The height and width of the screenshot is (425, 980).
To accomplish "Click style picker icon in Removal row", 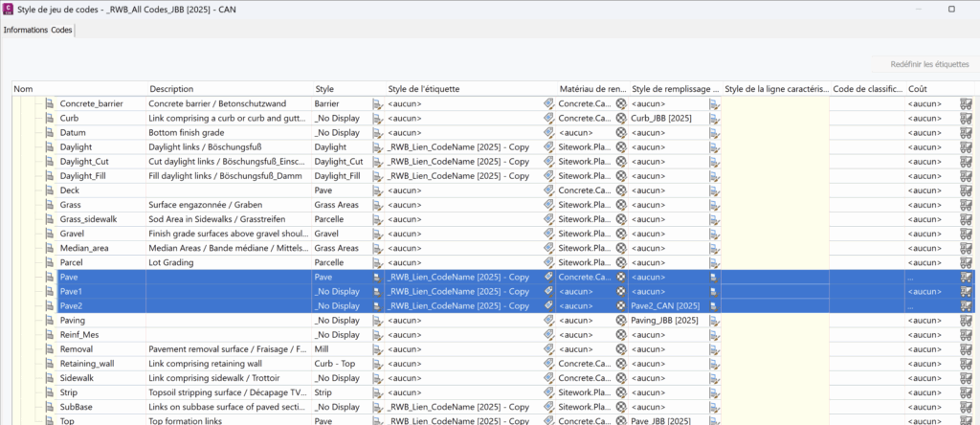I will click(x=377, y=350).
